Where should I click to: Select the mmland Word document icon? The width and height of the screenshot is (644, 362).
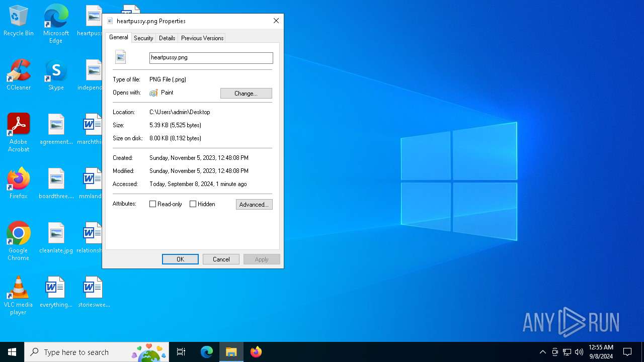click(93, 183)
